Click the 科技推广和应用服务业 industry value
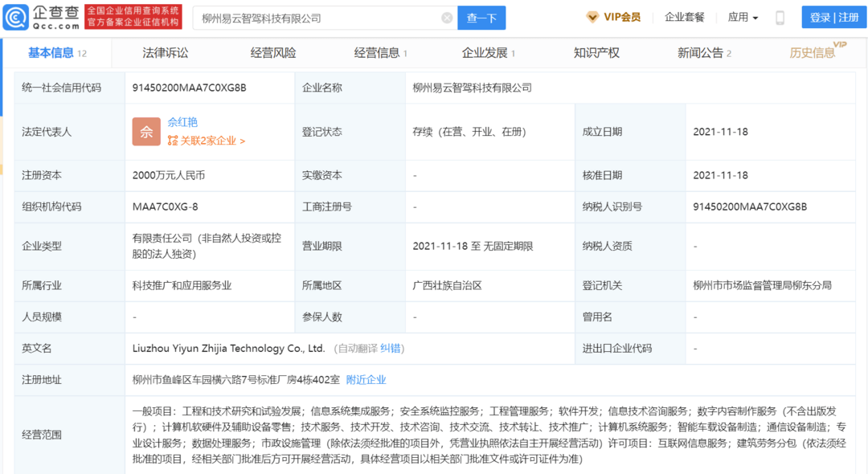The image size is (868, 474). pos(182,285)
